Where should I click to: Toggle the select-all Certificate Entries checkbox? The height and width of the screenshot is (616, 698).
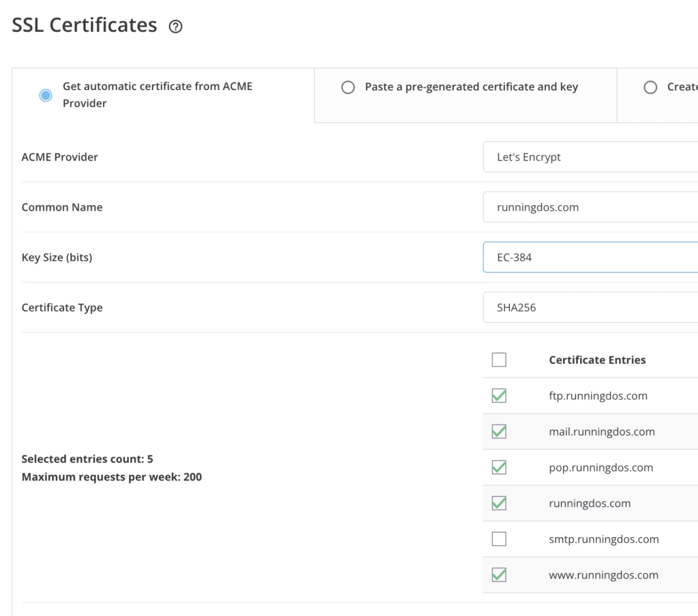click(x=499, y=360)
